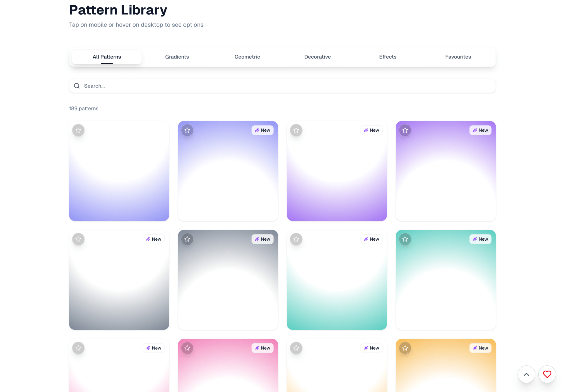The height and width of the screenshot is (392, 565).
Task: Show the Decorative patterns tab
Action: click(318, 57)
